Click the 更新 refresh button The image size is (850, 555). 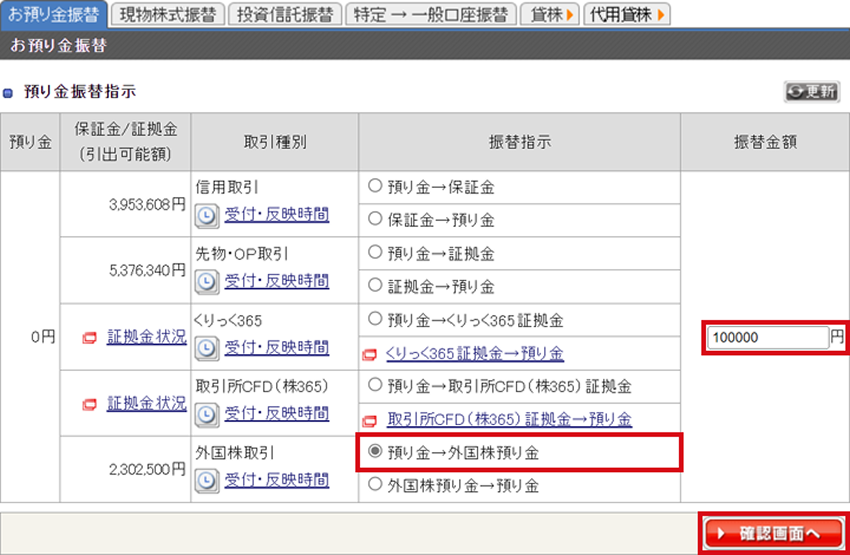[811, 91]
